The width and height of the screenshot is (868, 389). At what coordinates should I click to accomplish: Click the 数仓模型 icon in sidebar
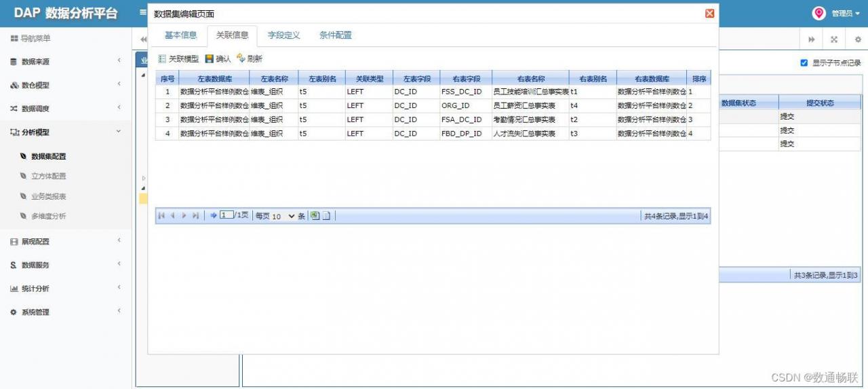(x=14, y=86)
